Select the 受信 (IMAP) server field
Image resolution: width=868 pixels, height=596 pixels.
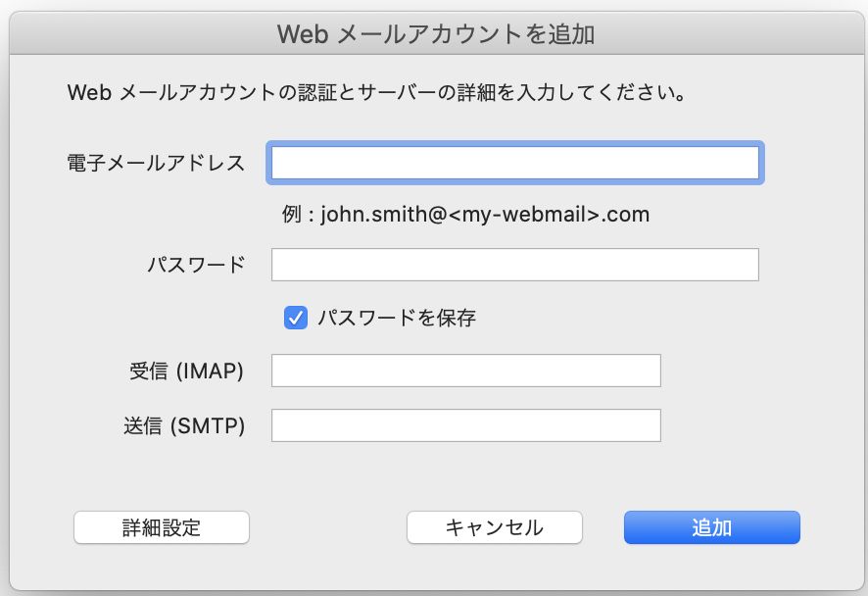(464, 370)
